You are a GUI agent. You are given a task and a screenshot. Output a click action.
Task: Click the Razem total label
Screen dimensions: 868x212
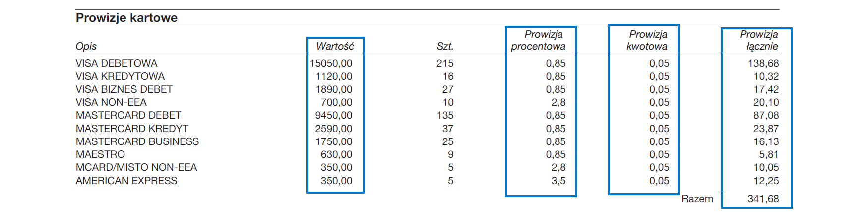697,199
